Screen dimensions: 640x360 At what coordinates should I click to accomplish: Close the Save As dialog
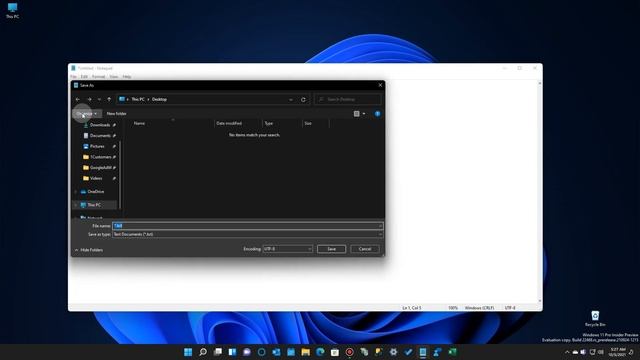click(380, 85)
